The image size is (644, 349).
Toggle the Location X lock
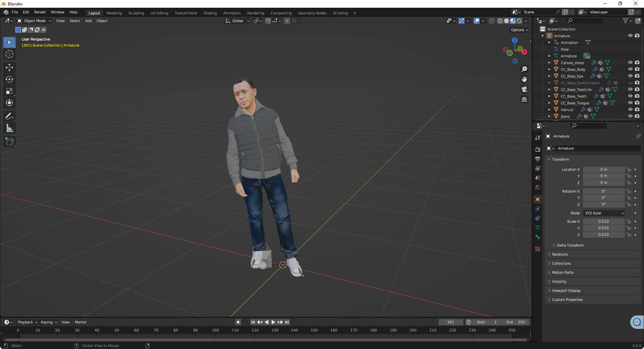click(x=629, y=170)
